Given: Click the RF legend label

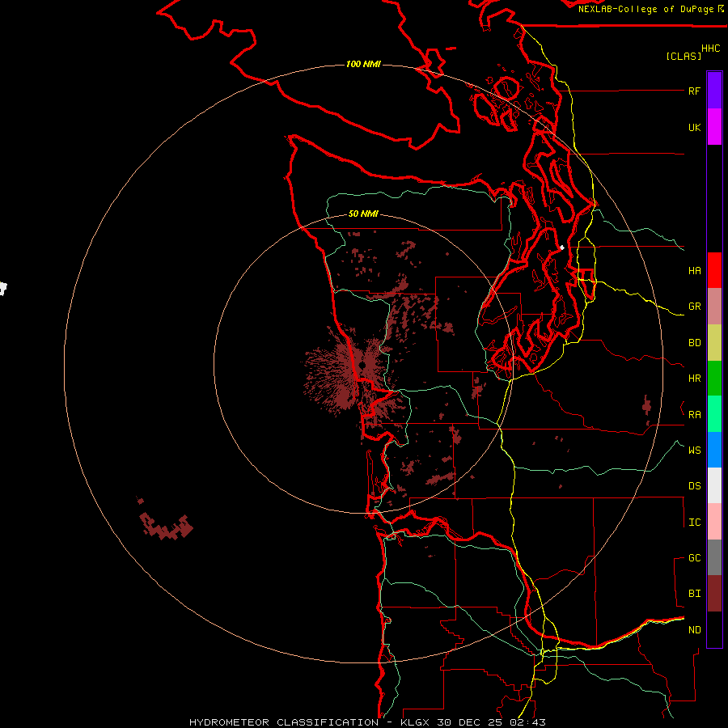Looking at the screenshot, I should (x=694, y=91).
